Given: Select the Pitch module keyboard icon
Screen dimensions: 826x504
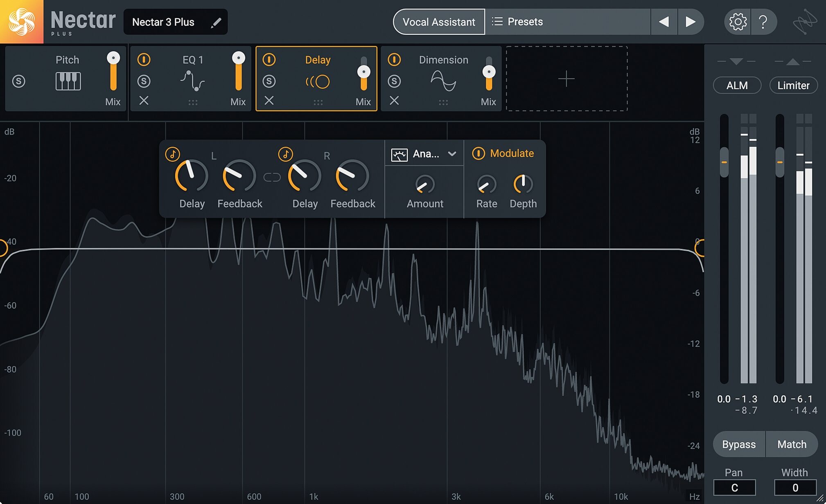Looking at the screenshot, I should point(68,81).
